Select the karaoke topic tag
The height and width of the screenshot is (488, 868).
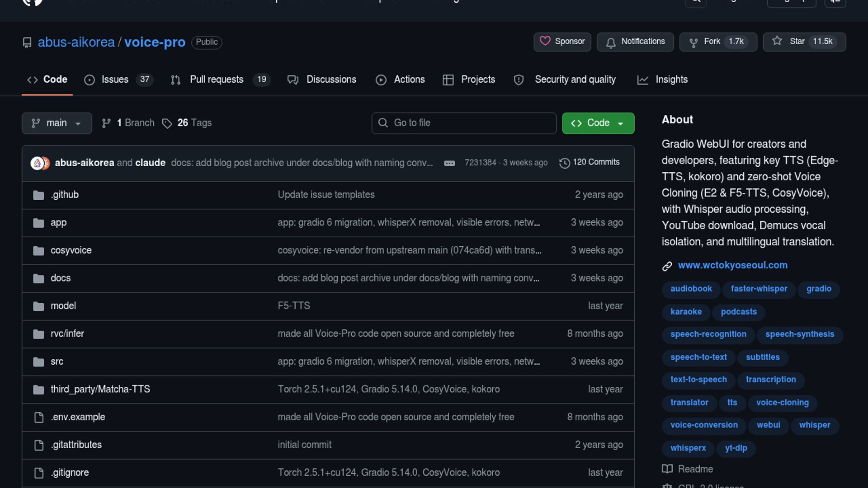click(x=686, y=312)
